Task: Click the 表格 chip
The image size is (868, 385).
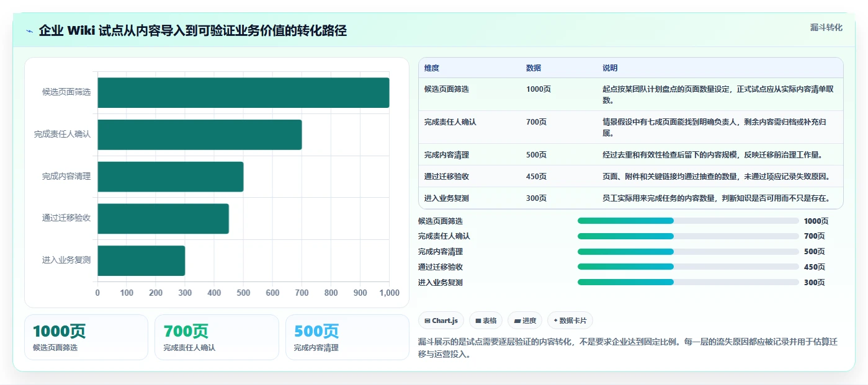Action: click(x=486, y=321)
